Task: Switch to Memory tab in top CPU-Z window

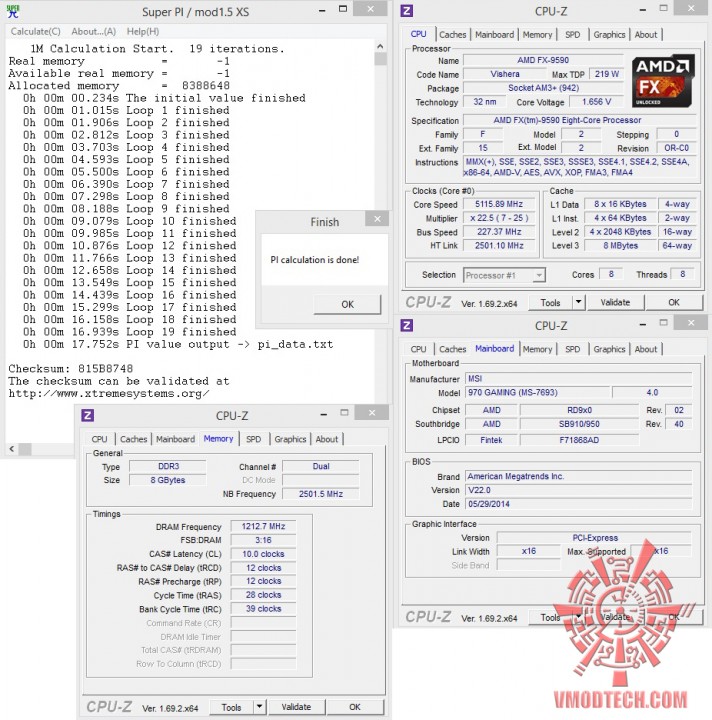Action: 537,34
